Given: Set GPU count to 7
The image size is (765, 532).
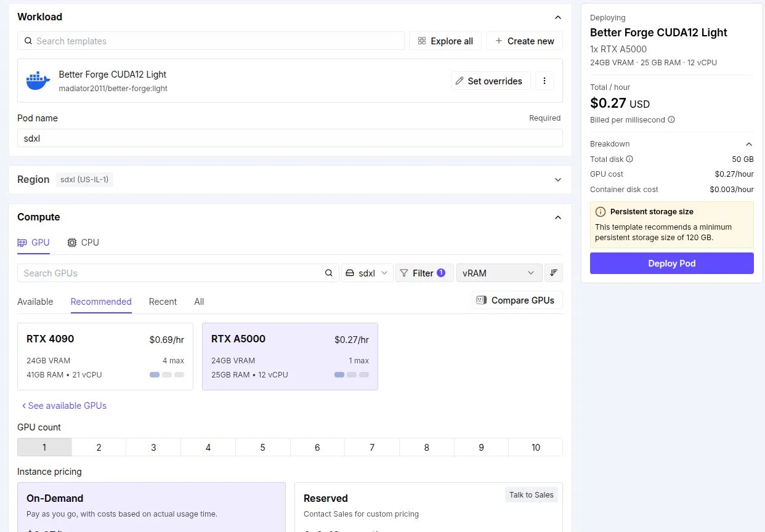Looking at the screenshot, I should tap(372, 447).
